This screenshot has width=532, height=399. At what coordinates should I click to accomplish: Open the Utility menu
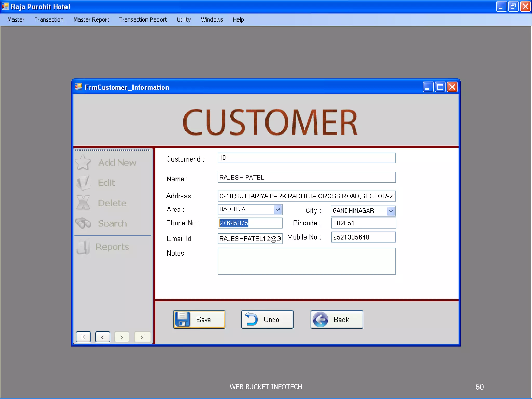pyautogui.click(x=184, y=20)
